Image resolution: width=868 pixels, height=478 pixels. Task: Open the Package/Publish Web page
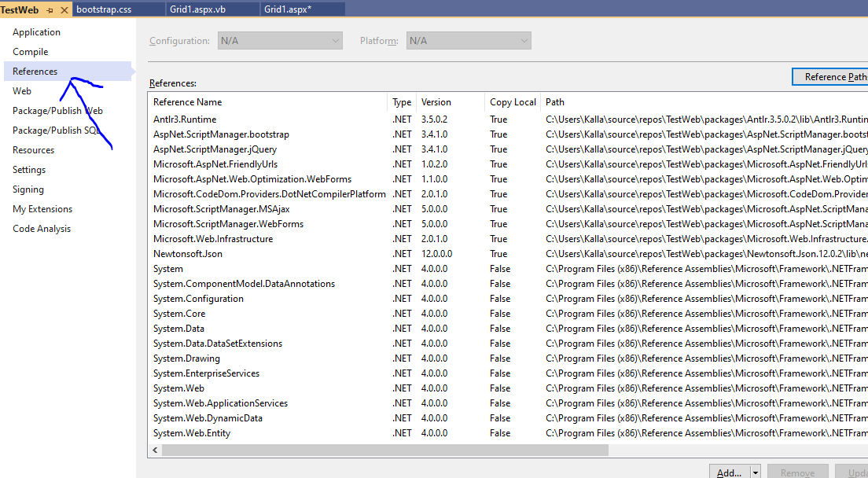tap(57, 111)
